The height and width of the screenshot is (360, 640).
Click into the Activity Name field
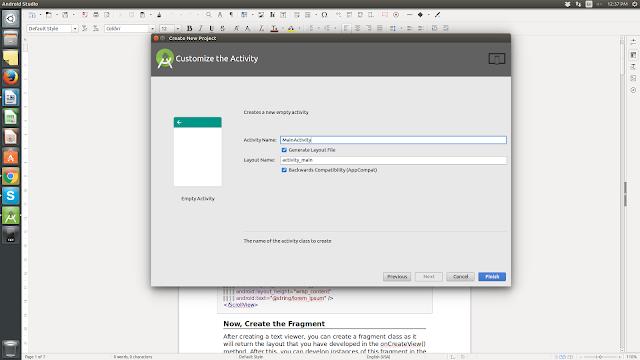pos(393,140)
